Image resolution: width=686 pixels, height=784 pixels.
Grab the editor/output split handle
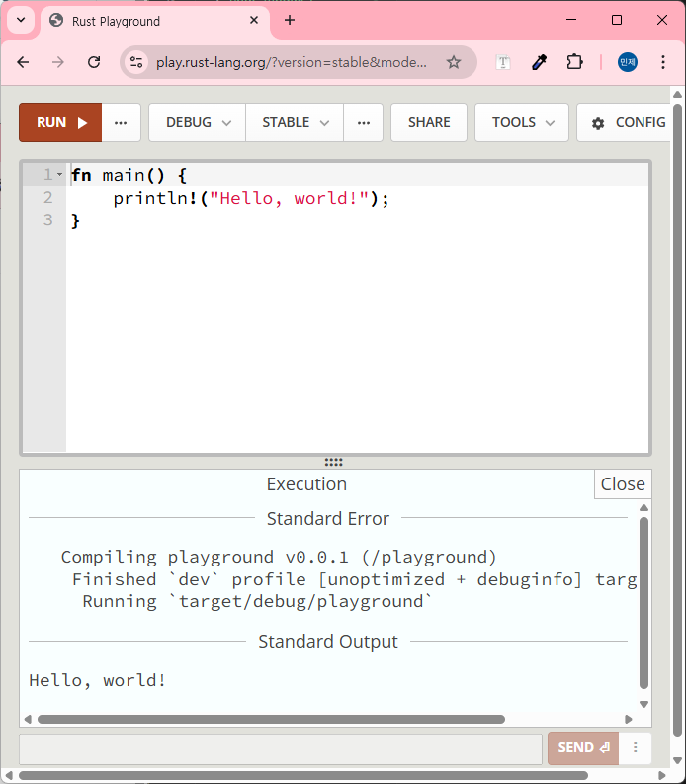click(333, 462)
